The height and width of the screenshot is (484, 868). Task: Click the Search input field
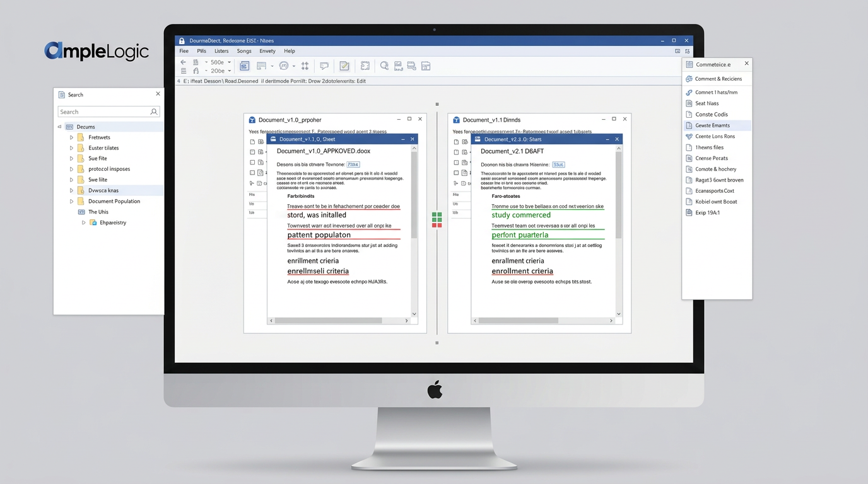103,112
